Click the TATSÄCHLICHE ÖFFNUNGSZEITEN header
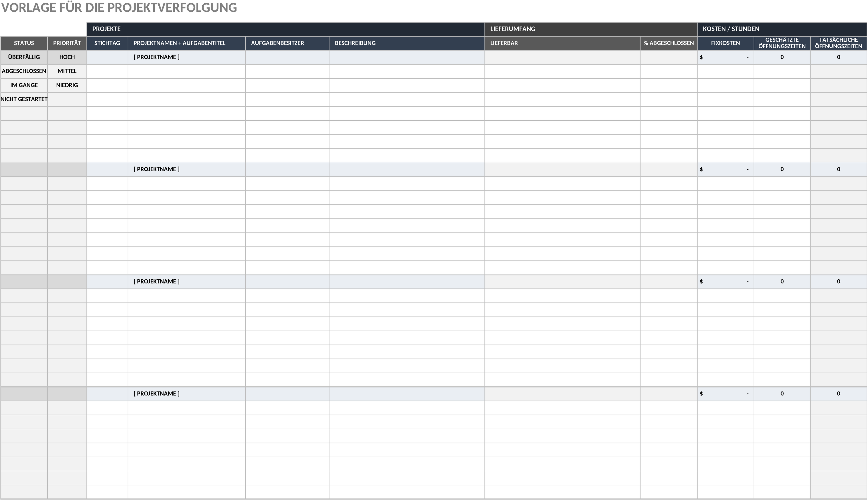868x500 pixels. coord(838,43)
